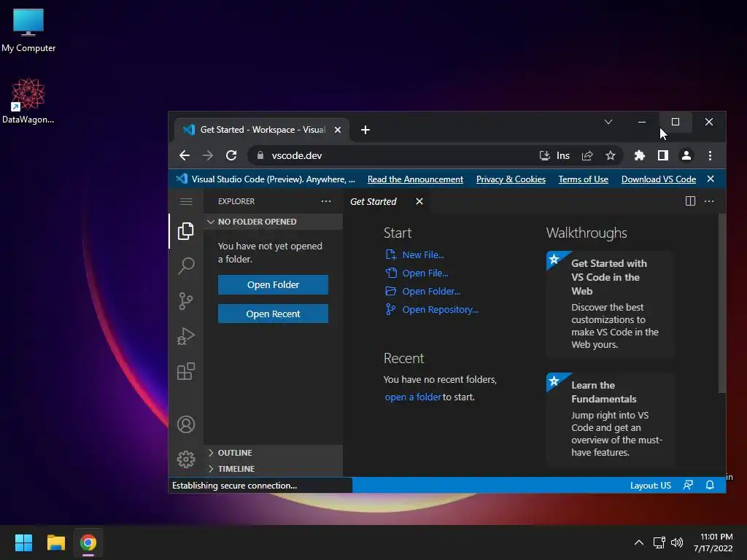Expand the OUTLINE section
Image resolution: width=747 pixels, height=560 pixels.
273,453
